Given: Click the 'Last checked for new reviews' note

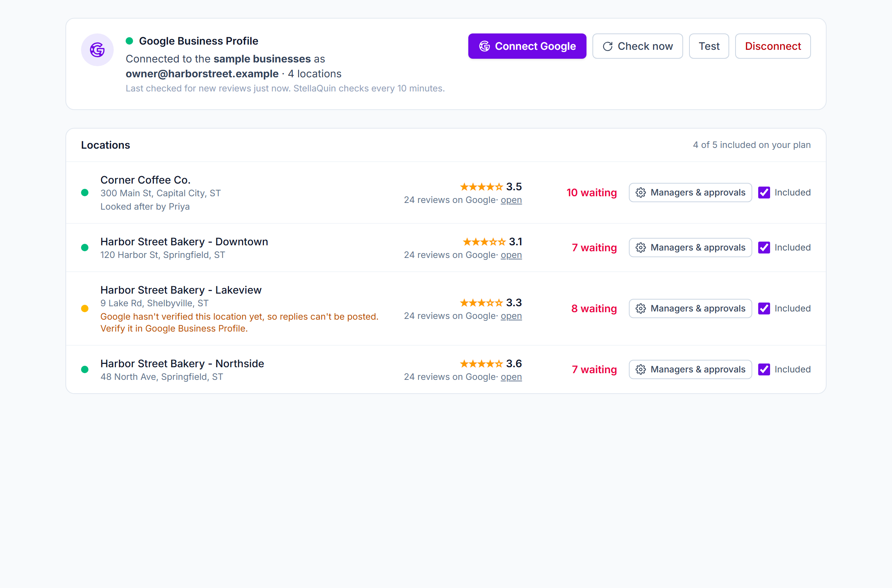Looking at the screenshot, I should (x=285, y=88).
